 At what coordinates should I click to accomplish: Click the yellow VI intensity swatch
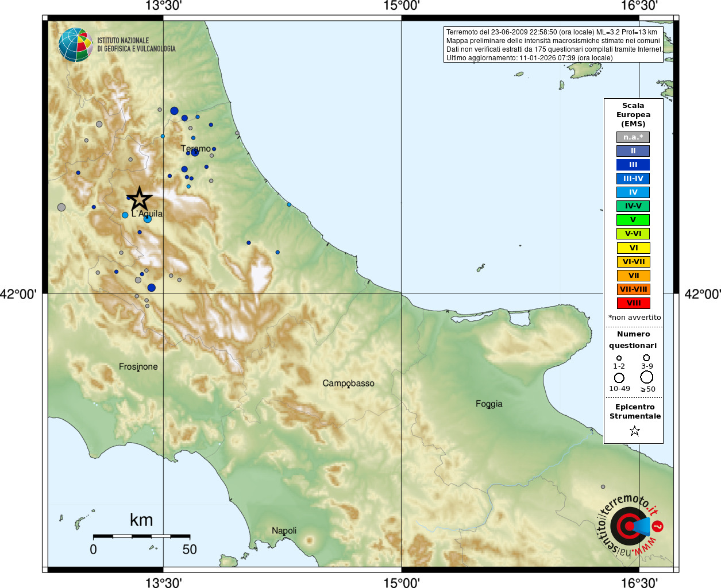point(633,248)
